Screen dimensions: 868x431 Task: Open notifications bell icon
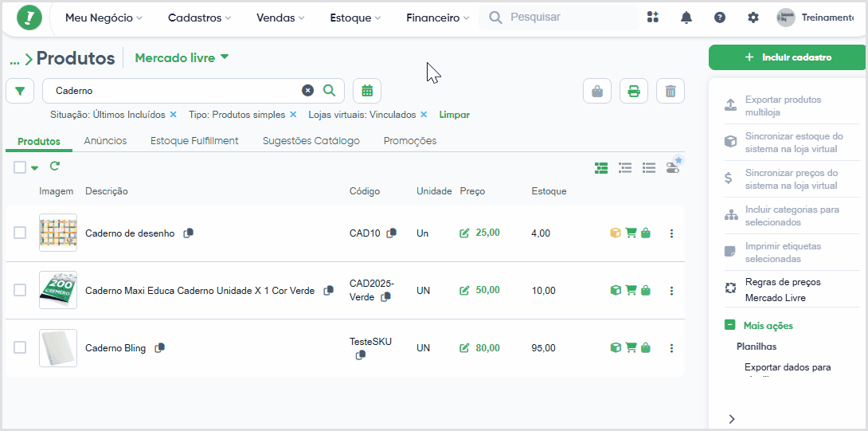[686, 18]
